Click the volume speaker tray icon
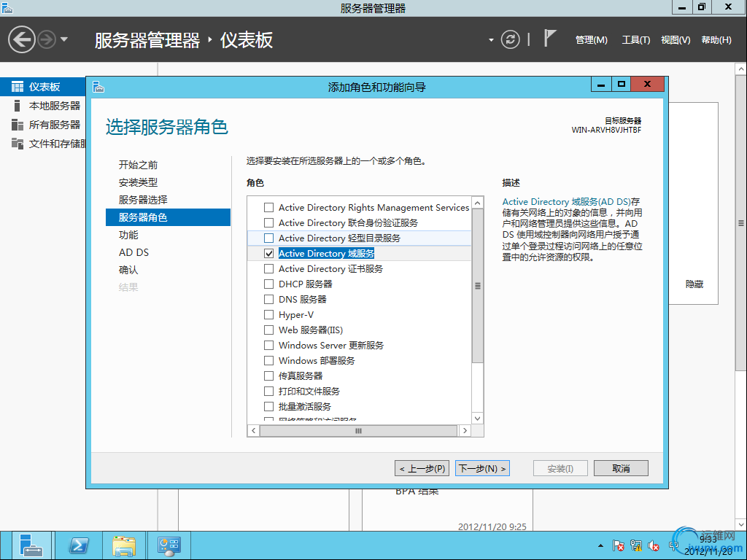The image size is (747, 560). [x=654, y=545]
